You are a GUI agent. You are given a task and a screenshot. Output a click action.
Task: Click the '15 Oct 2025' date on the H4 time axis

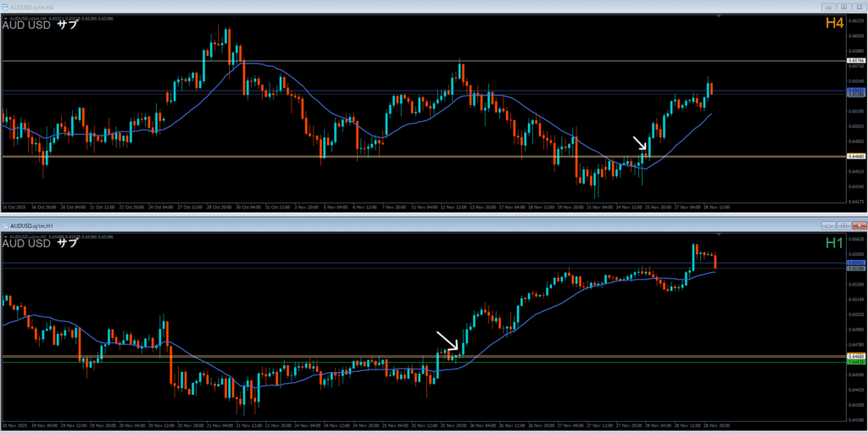(x=13, y=208)
